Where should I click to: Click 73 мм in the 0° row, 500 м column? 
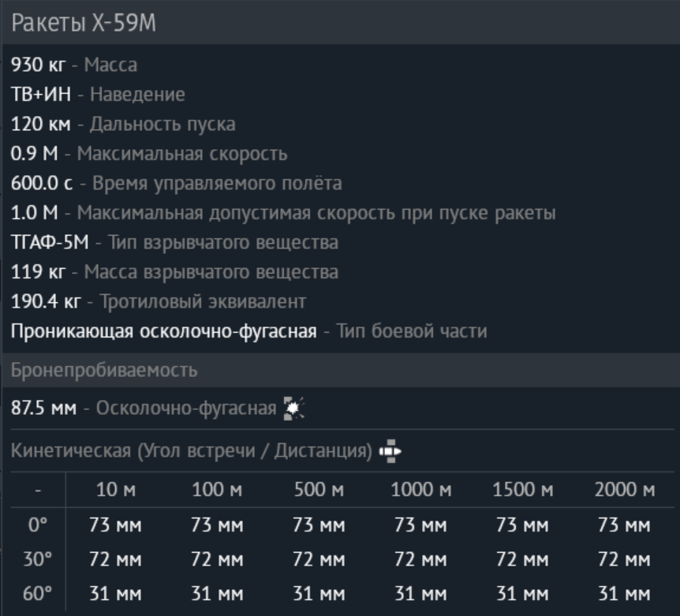319,525
